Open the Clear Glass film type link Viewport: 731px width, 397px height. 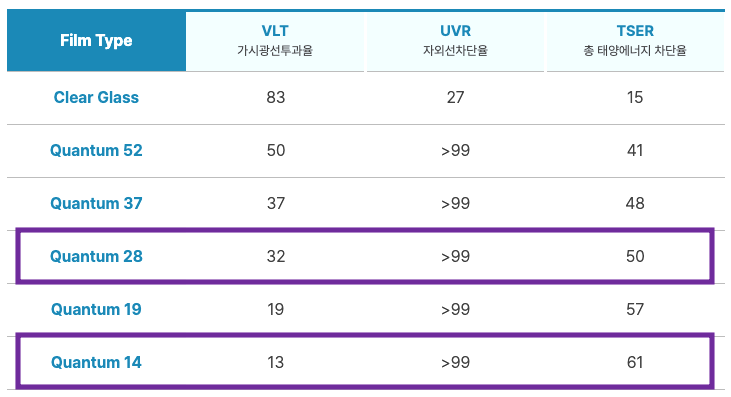coord(96,97)
